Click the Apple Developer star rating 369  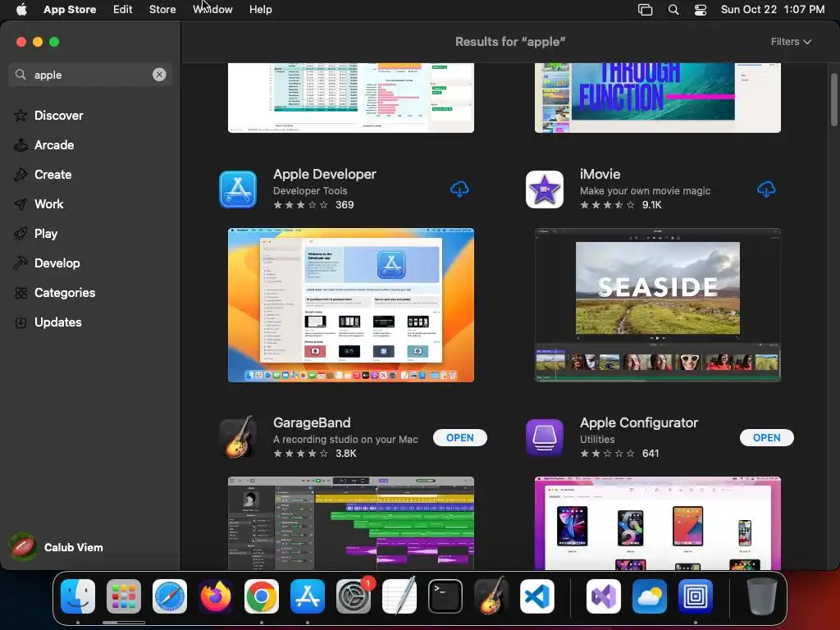point(313,204)
